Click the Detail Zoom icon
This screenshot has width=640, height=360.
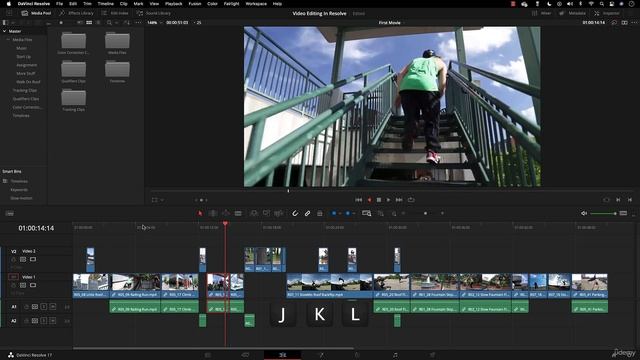pos(380,213)
